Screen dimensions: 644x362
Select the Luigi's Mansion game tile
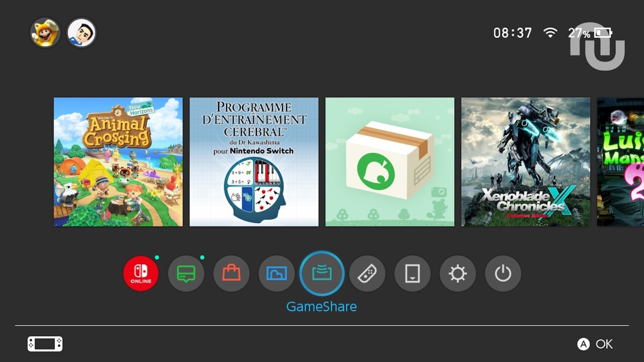[x=621, y=162]
